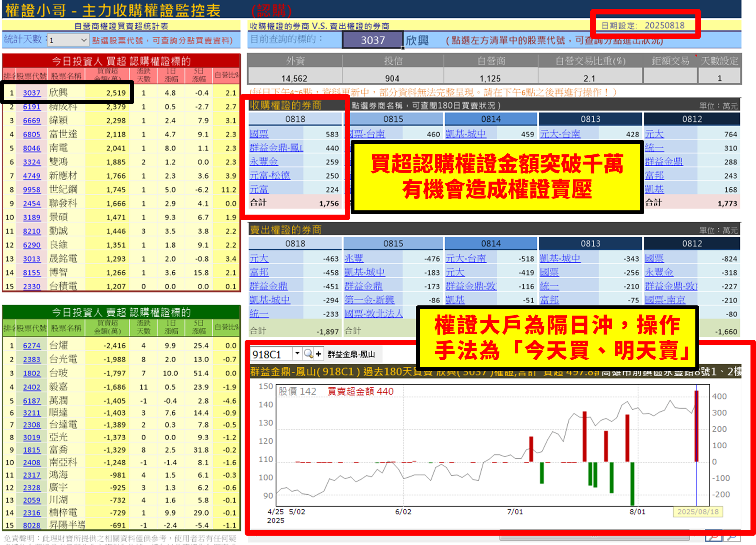The width and height of the screenshot is (756, 545).
Task: Open stock code 9958 世紀鋼 link
Action: (32, 190)
